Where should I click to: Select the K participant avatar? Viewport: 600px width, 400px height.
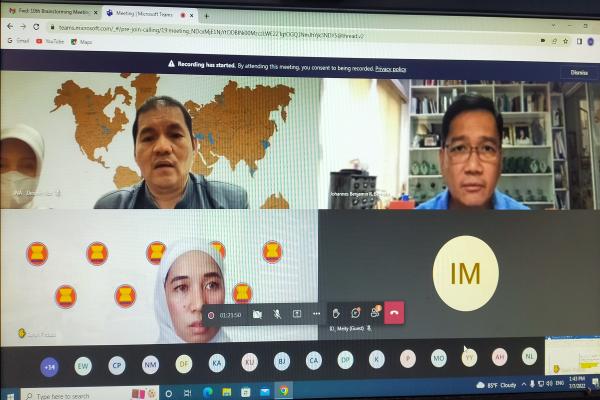pos(377,359)
